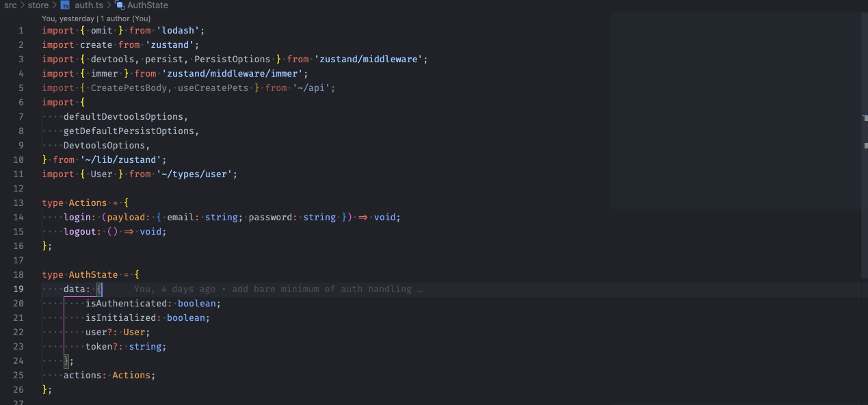Click 'devtools' in the middleware import

pyautogui.click(x=112, y=59)
